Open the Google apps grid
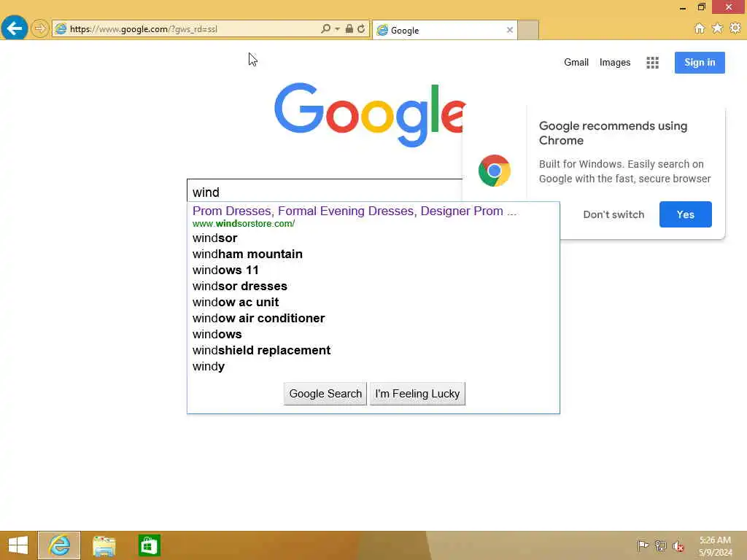The height and width of the screenshot is (560, 747). point(652,63)
